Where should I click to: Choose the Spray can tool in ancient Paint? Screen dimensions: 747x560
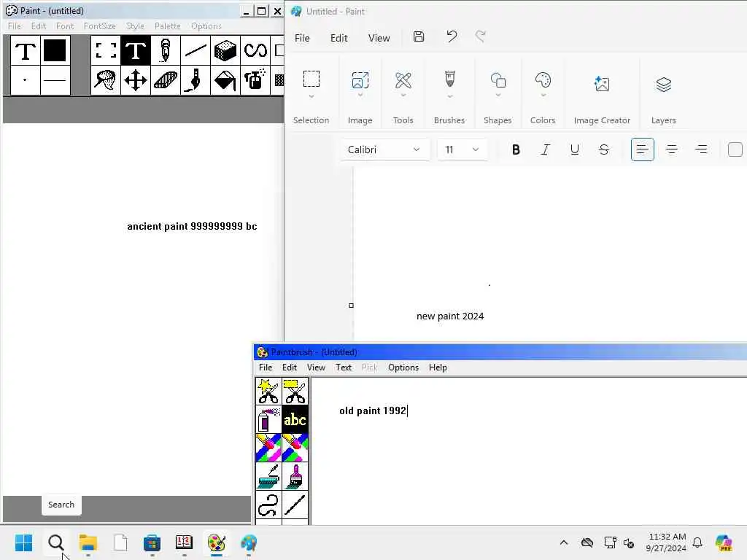pos(255,80)
